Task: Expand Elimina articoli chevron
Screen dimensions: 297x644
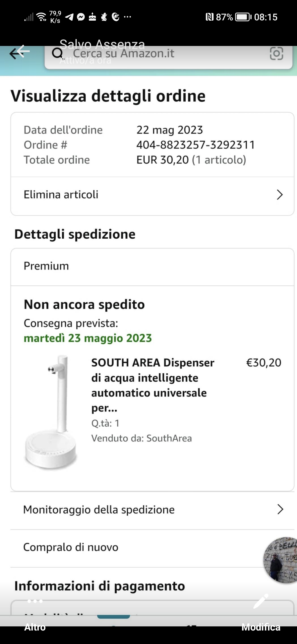Action: [x=280, y=195]
